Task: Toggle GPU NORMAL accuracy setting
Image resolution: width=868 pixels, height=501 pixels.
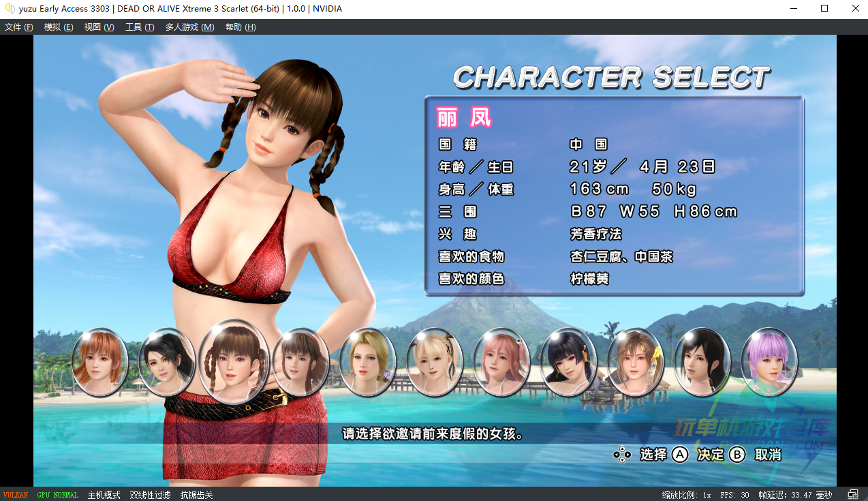Action: (58, 495)
